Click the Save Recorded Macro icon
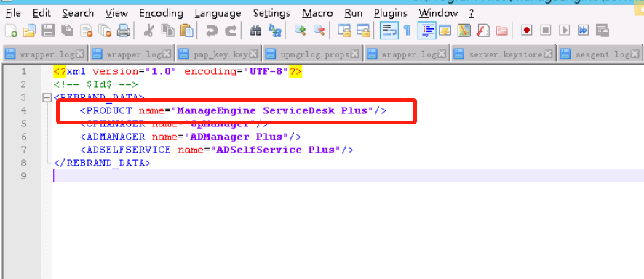 coord(602,31)
